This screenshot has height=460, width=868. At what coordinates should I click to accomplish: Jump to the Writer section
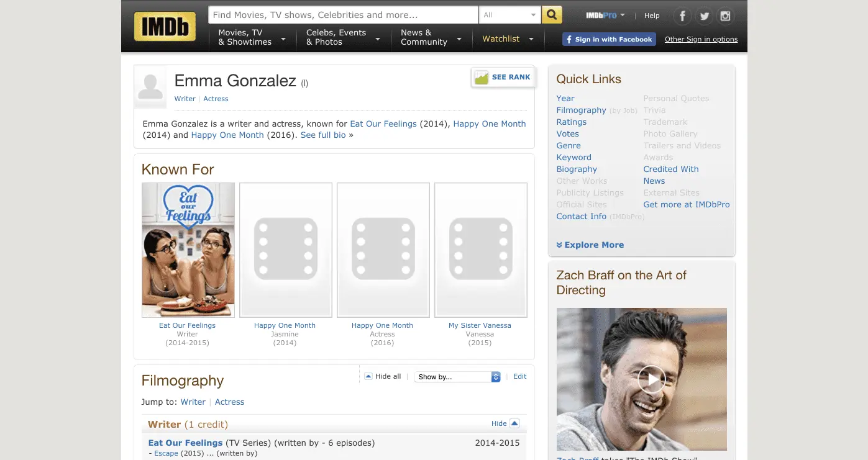[x=193, y=402]
